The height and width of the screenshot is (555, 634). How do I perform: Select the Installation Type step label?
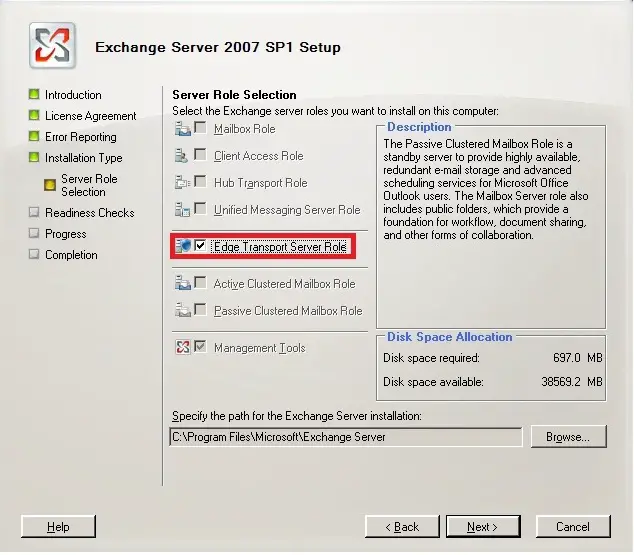pos(84,158)
